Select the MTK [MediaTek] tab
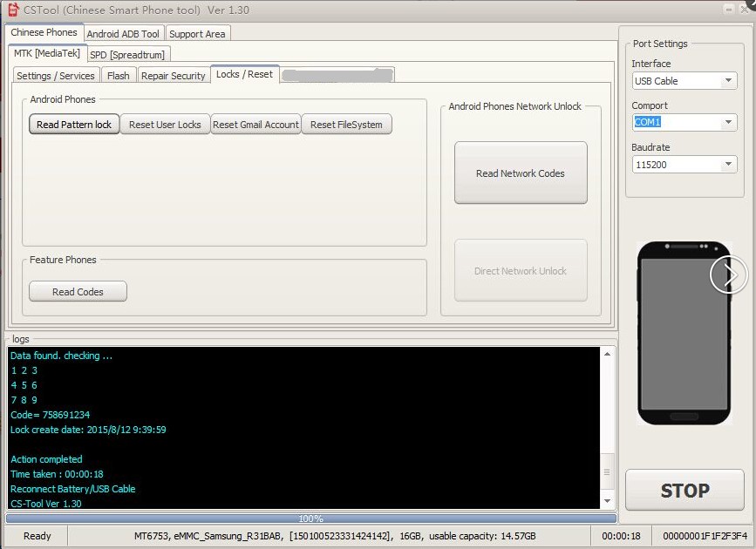This screenshot has width=756, height=549. point(47,53)
